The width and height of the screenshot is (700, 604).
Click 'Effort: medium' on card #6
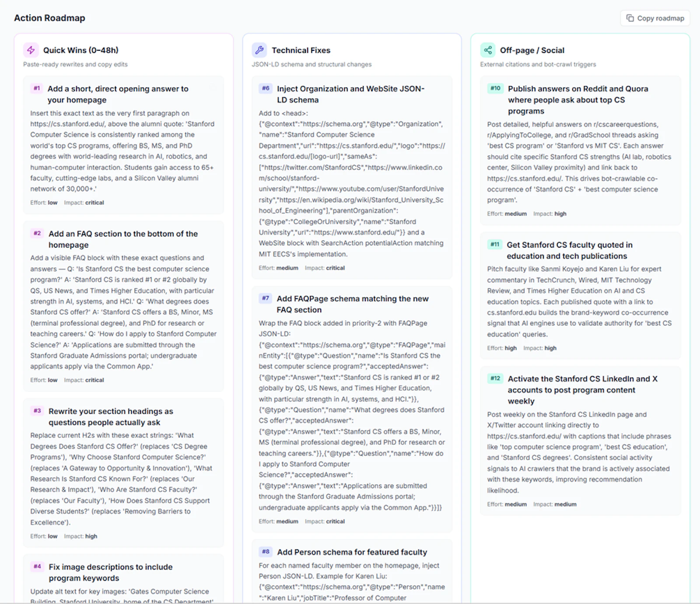pyautogui.click(x=278, y=268)
